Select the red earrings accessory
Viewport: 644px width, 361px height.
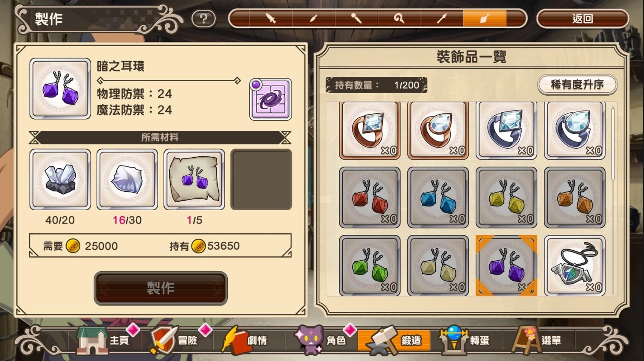[x=370, y=197]
